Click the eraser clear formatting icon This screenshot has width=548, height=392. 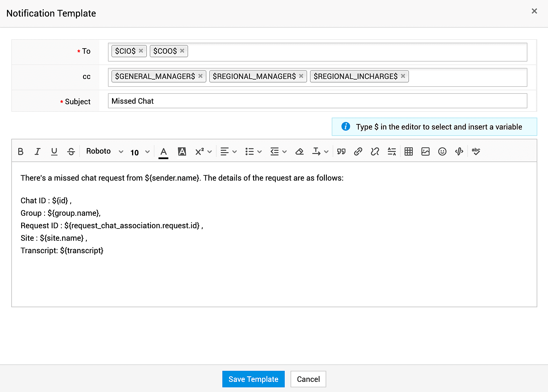click(299, 152)
